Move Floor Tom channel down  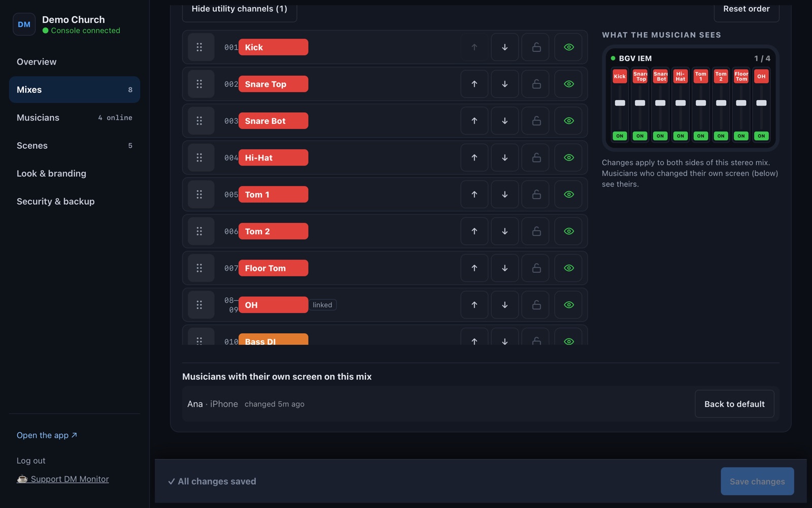pyautogui.click(x=504, y=268)
